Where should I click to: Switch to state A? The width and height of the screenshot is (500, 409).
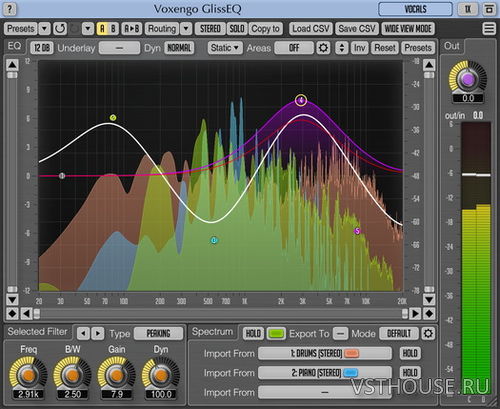coord(102,29)
